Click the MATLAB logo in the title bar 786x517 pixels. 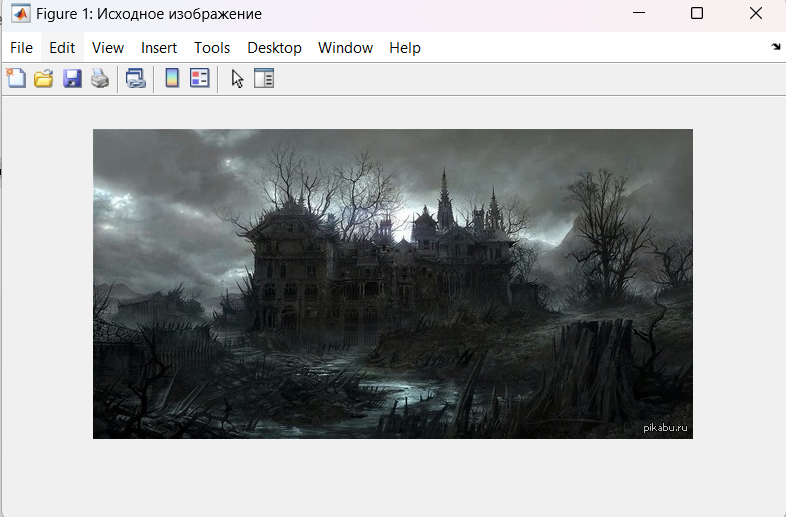pyautogui.click(x=21, y=13)
